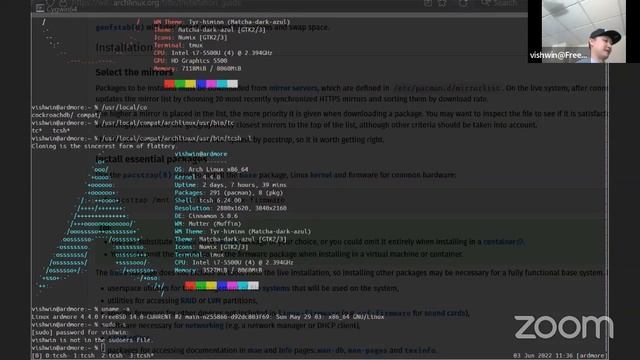640x360 pixels.
Task: Click the 'DE: Cinnamon 5.0.6' line
Action: click(x=206, y=216)
